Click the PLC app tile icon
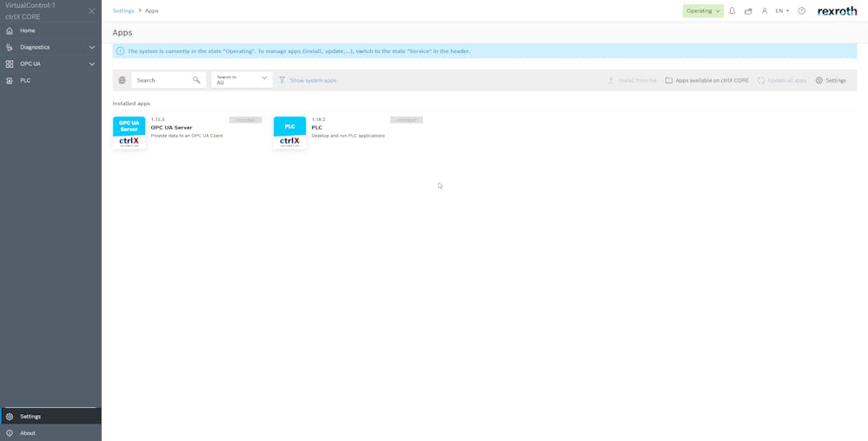Viewport: 868px width, 441px height. [x=289, y=132]
